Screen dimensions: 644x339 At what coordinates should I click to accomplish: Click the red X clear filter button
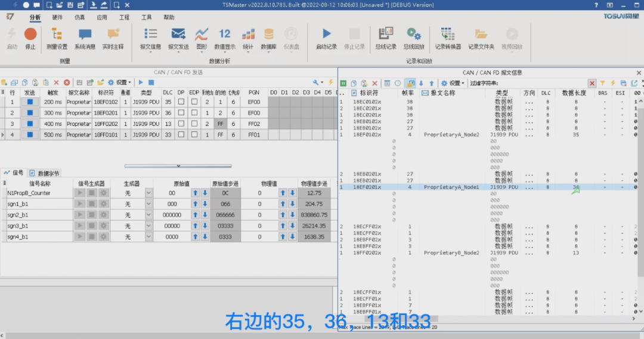click(x=592, y=83)
